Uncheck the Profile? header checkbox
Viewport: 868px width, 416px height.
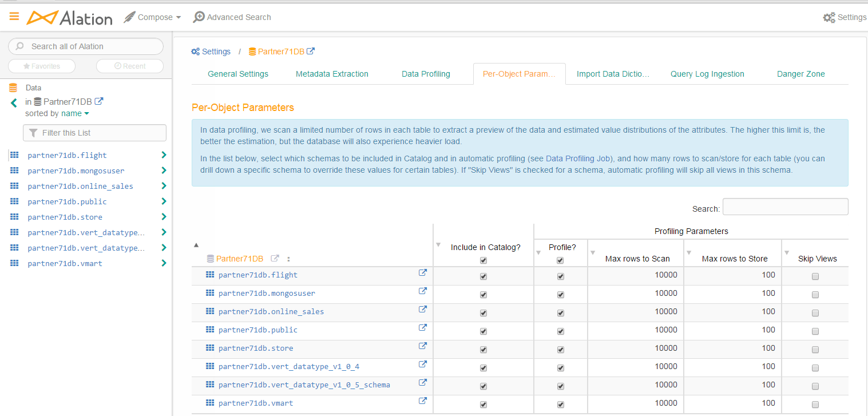(x=561, y=259)
